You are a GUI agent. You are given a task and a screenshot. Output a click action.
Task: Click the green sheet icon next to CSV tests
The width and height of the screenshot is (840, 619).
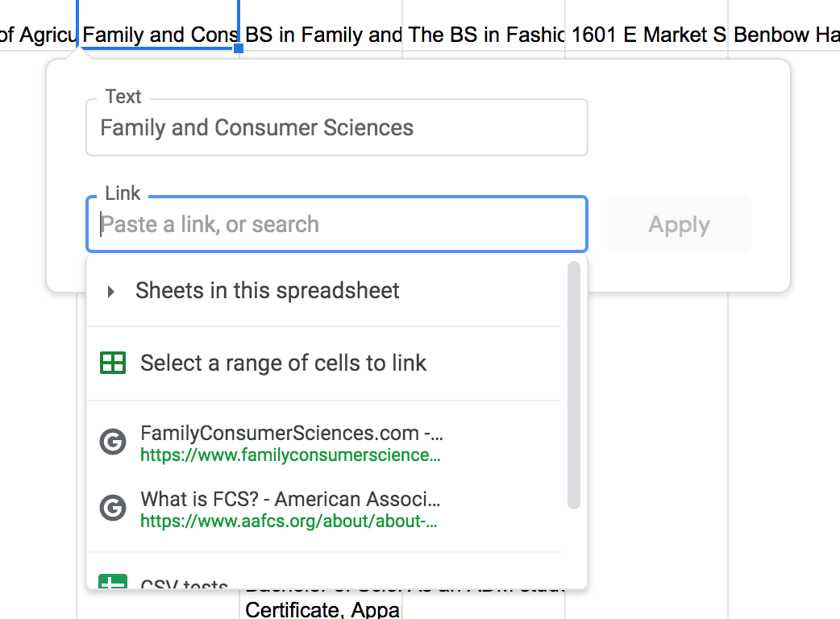click(x=113, y=582)
